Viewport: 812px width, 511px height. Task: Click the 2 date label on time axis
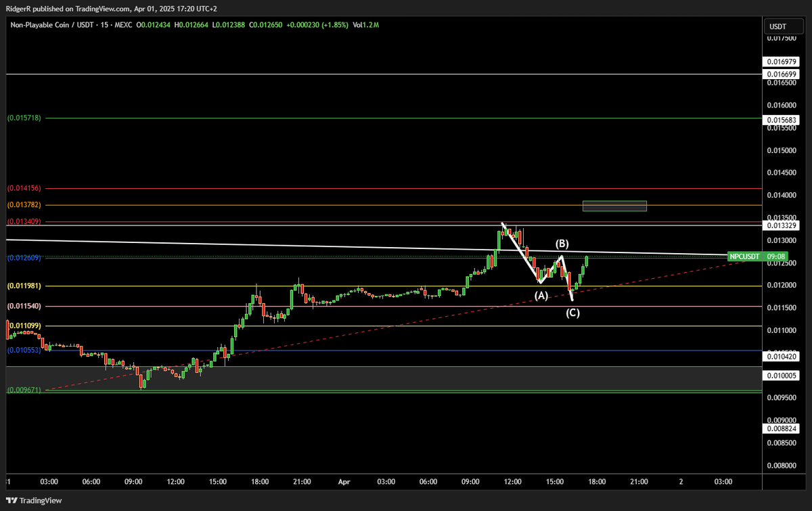[681, 482]
